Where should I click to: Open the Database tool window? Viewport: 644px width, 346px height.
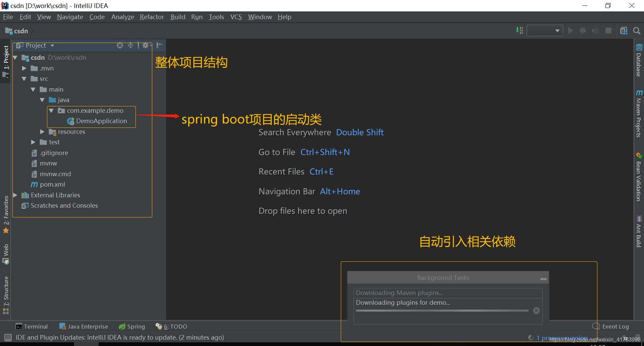[x=639, y=60]
